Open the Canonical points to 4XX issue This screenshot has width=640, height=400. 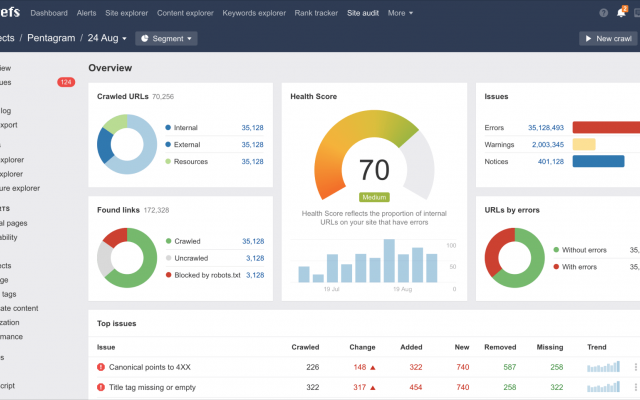coord(149,367)
